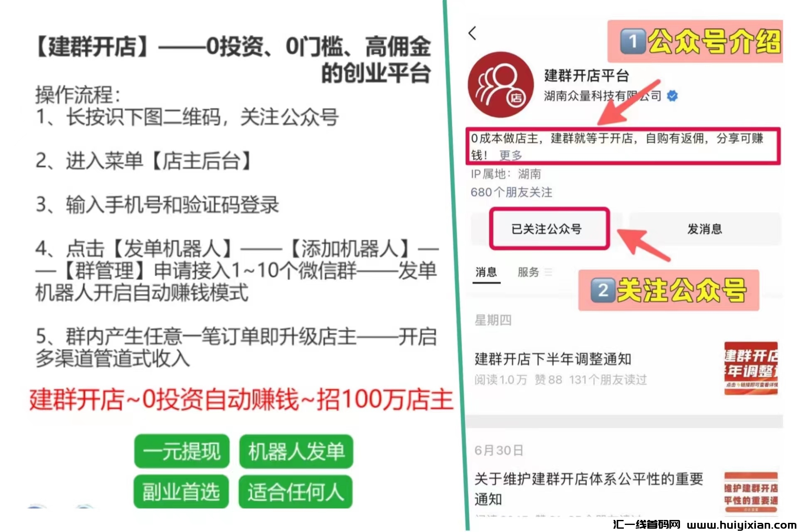Switch to the 消息 tab
798x532 pixels.
pos(486,272)
